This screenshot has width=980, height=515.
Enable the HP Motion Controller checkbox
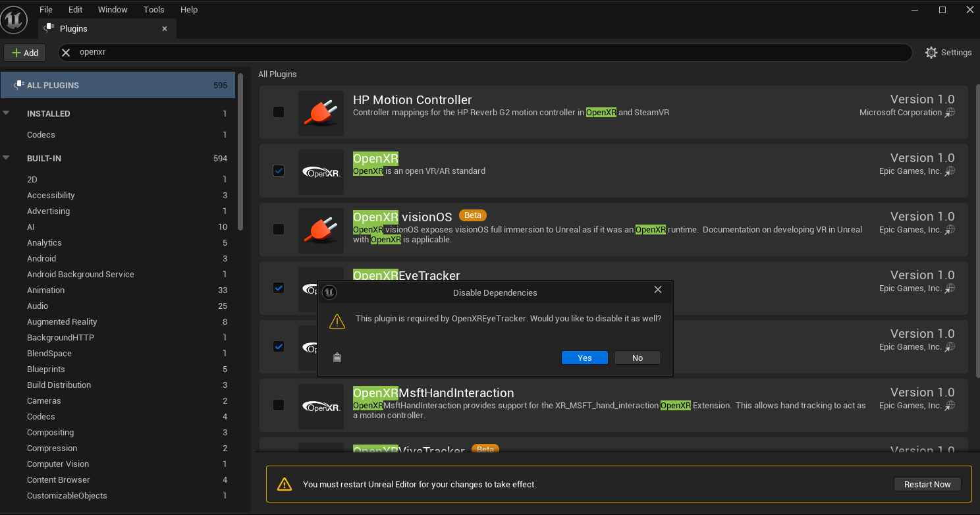(279, 112)
